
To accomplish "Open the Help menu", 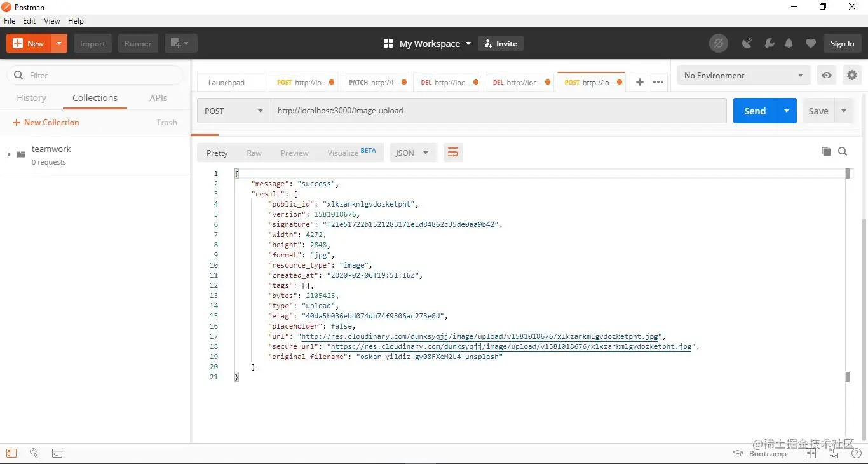I will pos(76,20).
